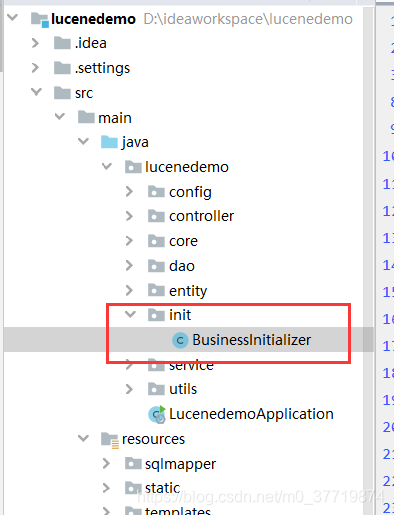The height and width of the screenshot is (515, 394).
Task: Collapse the java source folder arrow
Action: tap(83, 141)
